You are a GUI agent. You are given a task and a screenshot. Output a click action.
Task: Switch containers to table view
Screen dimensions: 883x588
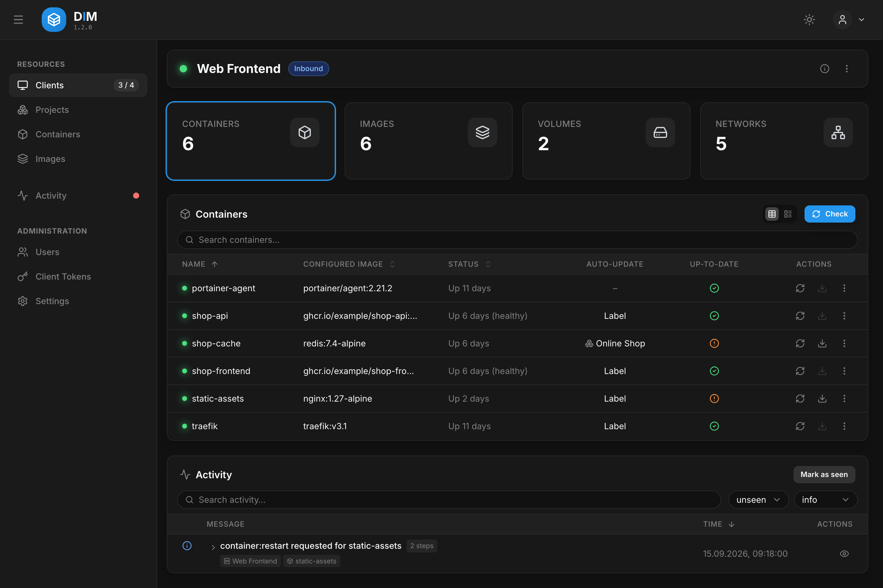pos(772,214)
